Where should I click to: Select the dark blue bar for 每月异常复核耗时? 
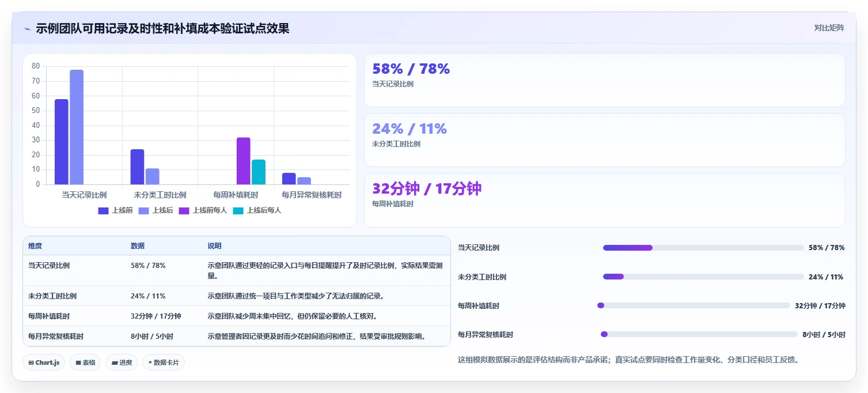289,179
